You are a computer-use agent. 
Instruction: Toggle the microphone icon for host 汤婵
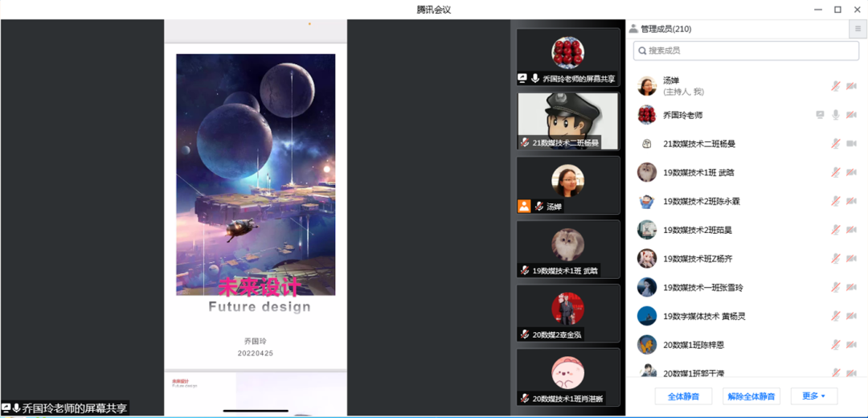point(836,87)
